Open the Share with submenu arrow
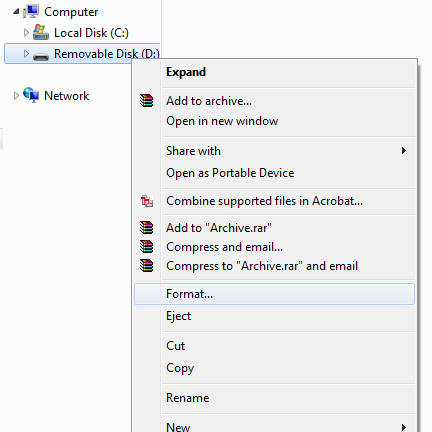This screenshot has width=432, height=432. point(404,151)
